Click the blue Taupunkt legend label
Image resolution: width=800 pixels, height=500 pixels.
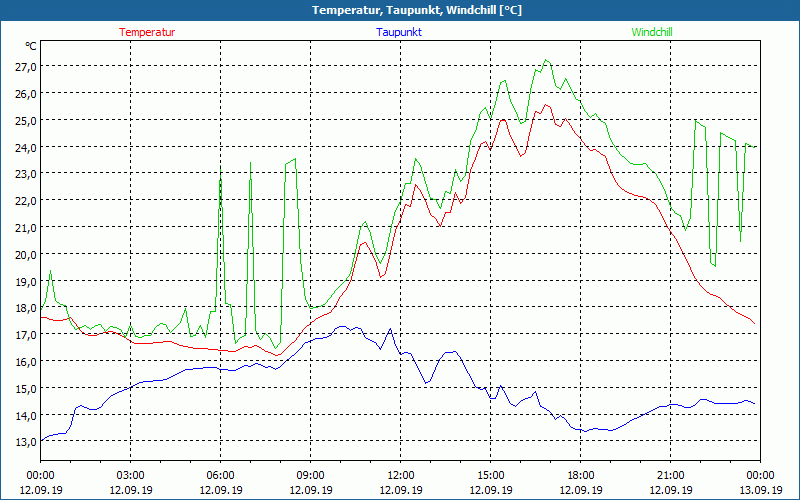[399, 32]
